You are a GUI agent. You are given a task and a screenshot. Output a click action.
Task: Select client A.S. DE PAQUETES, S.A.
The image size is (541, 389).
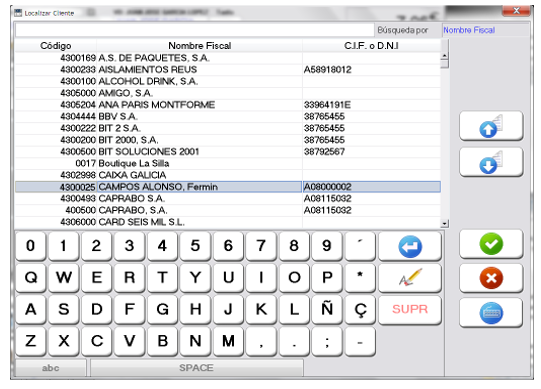pos(228,58)
